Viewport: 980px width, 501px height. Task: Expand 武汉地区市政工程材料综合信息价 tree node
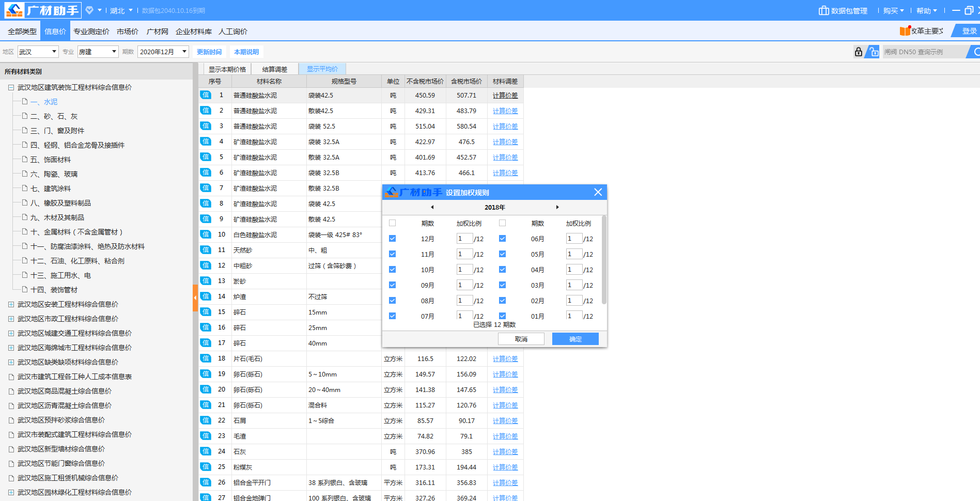(11, 319)
